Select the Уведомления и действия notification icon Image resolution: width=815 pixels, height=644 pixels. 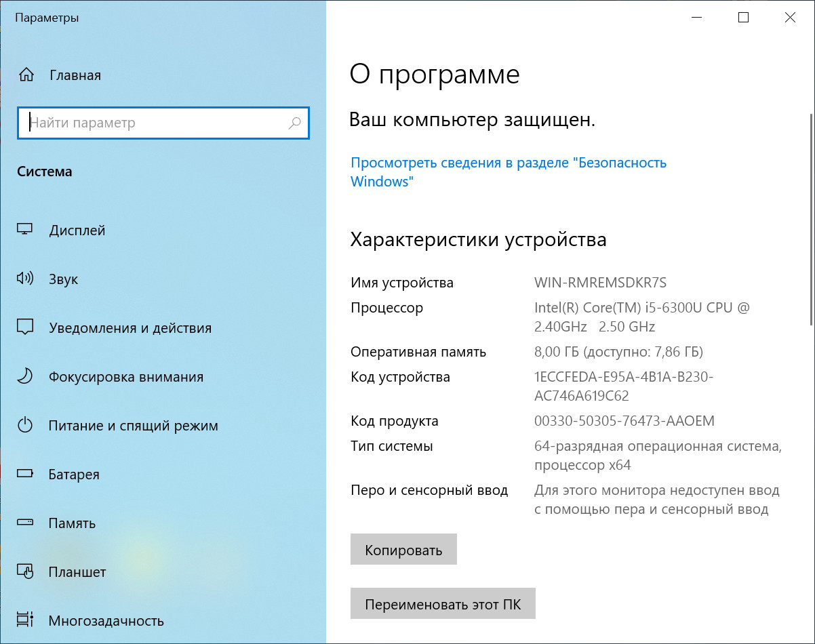tap(25, 328)
